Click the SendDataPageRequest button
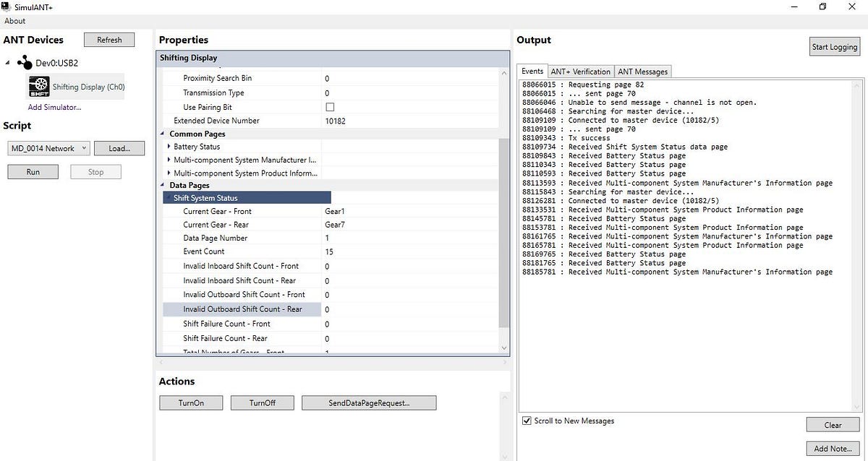This screenshot has width=868, height=461. click(369, 402)
